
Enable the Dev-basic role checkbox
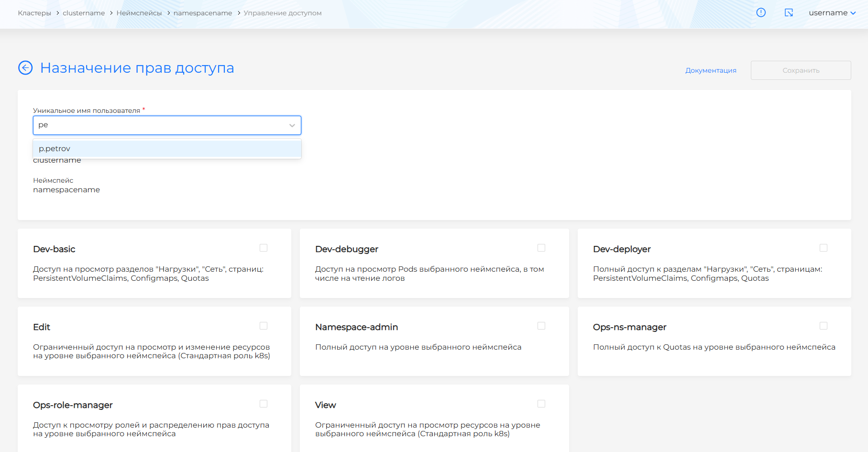coord(264,248)
